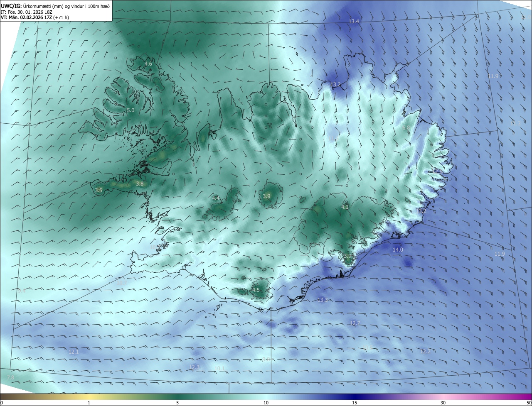Click the 30 tick on the color scale

tap(443, 403)
